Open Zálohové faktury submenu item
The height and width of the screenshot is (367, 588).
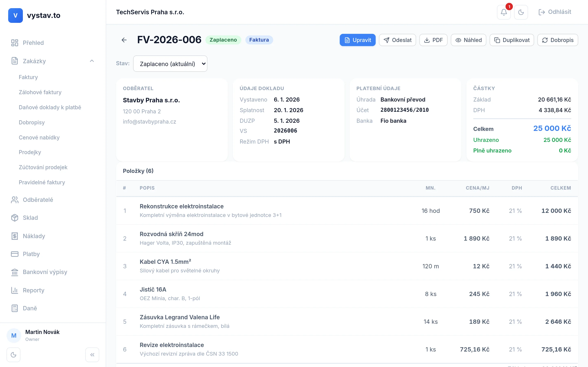click(x=40, y=92)
